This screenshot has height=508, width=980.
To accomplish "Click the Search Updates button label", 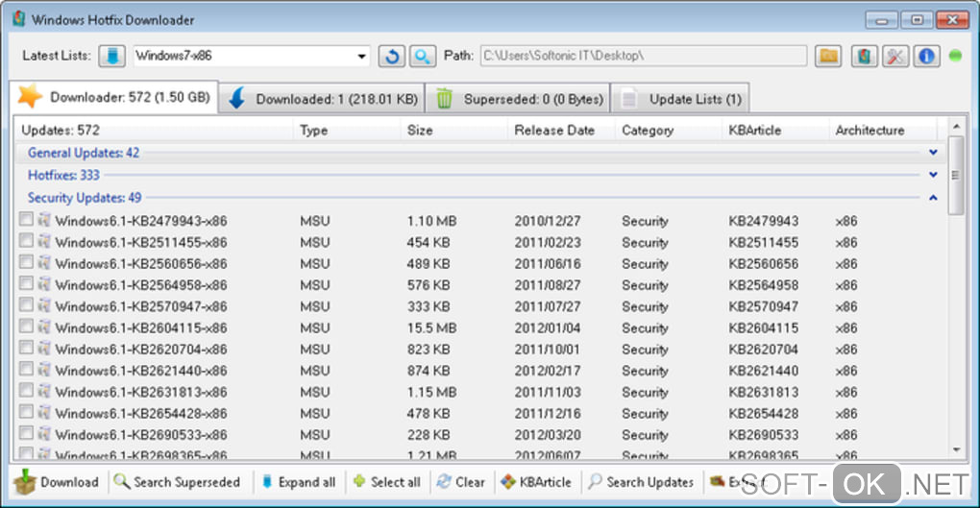I will [x=650, y=482].
